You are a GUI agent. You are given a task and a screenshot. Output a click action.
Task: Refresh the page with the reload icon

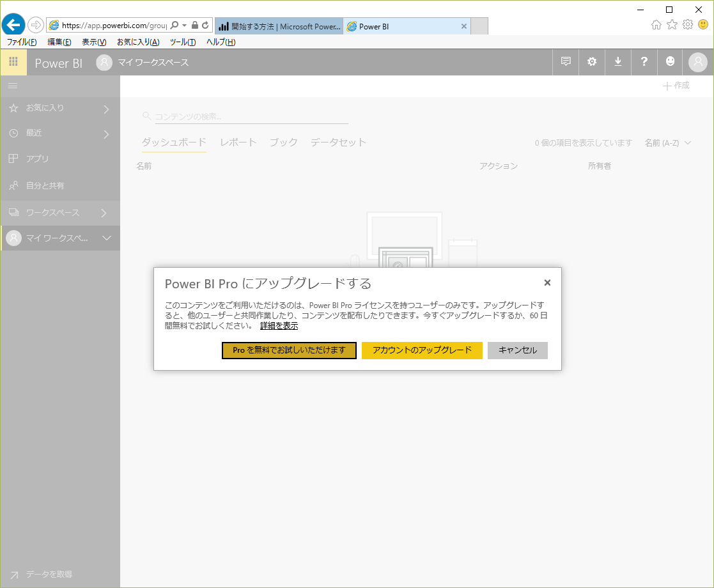(x=205, y=25)
